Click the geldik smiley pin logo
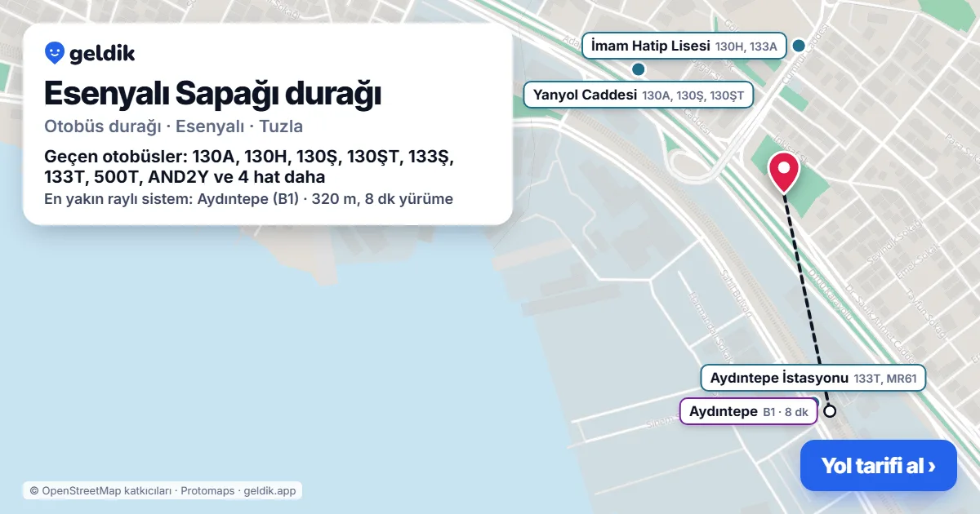Viewport: 980px width, 514px height. (x=55, y=54)
